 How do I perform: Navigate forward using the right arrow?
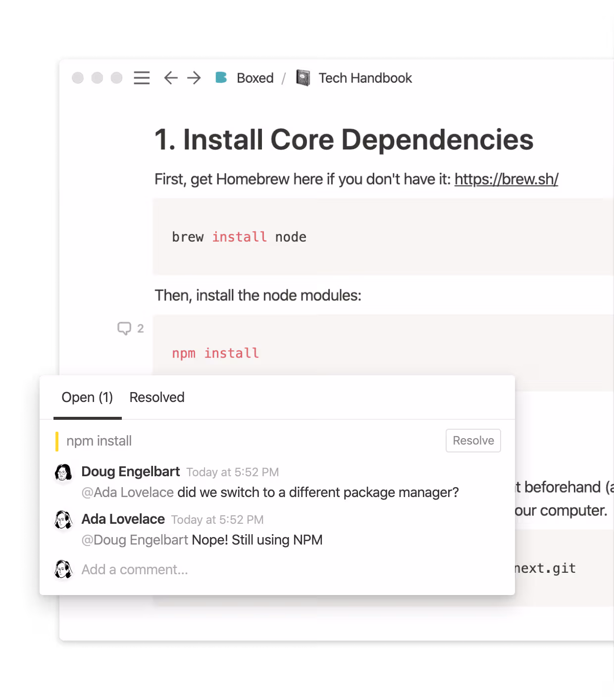coord(194,78)
